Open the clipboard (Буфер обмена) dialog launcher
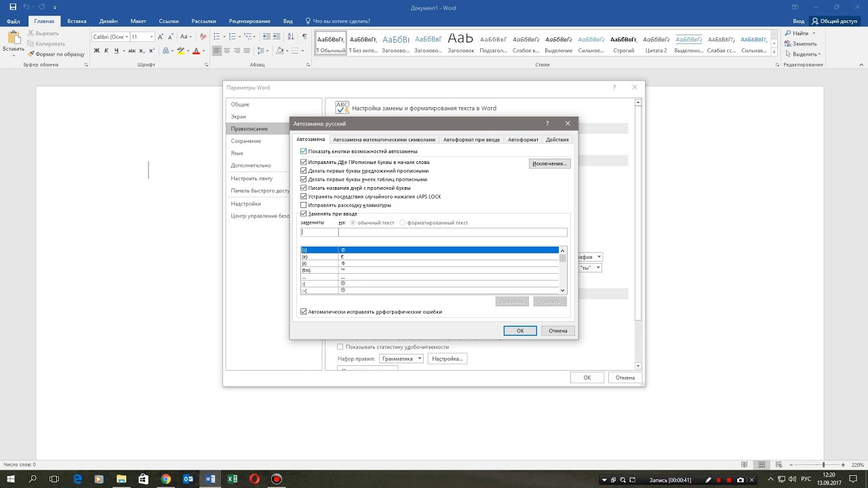868x488 pixels. pyautogui.click(x=86, y=65)
